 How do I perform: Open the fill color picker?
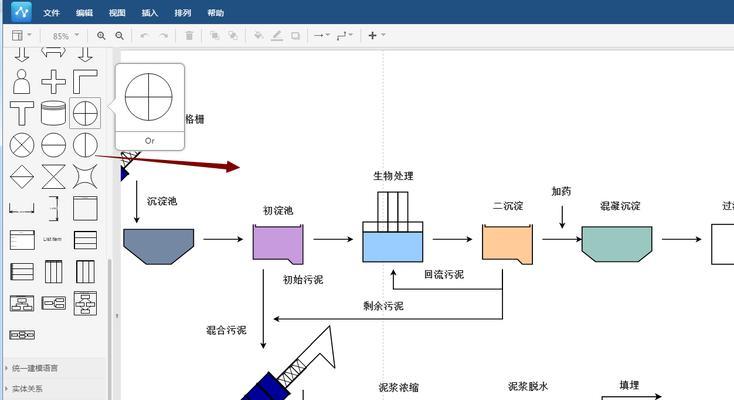[258, 36]
